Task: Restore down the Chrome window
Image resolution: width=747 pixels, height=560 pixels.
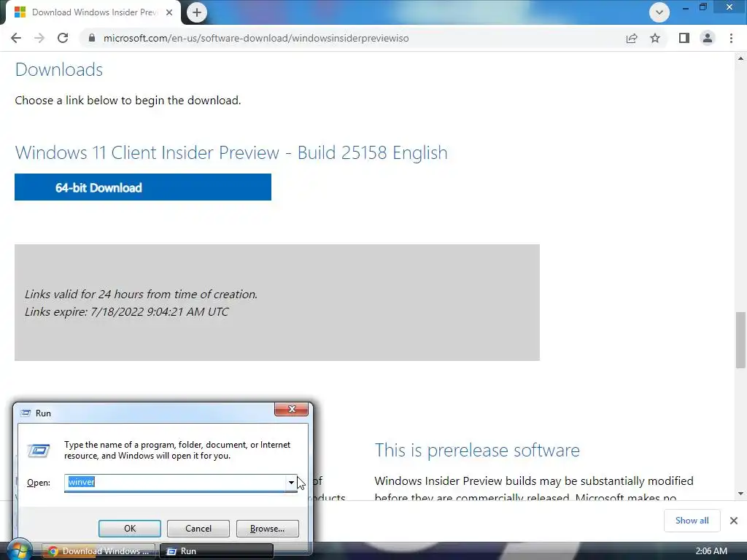Action: 703,7
